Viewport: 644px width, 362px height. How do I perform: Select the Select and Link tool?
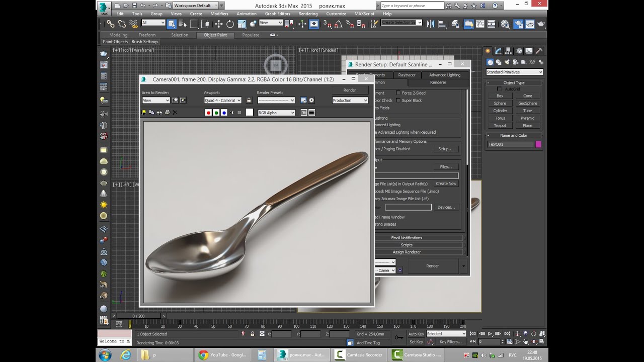pos(111,24)
